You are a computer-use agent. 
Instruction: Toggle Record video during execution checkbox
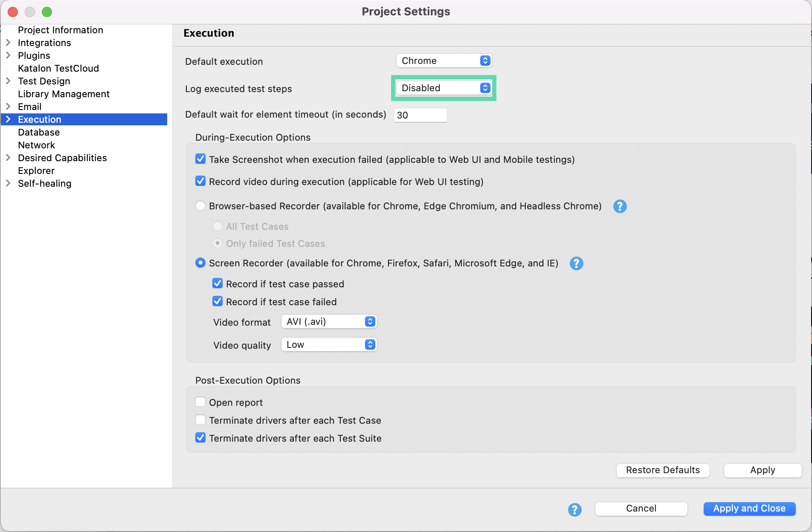[200, 182]
